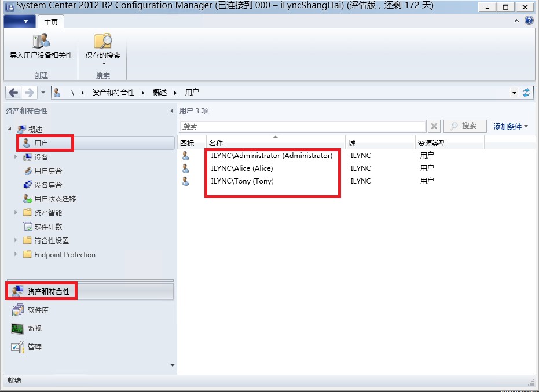Click the 图标 column header
This screenshot has height=392, width=539.
192,143
